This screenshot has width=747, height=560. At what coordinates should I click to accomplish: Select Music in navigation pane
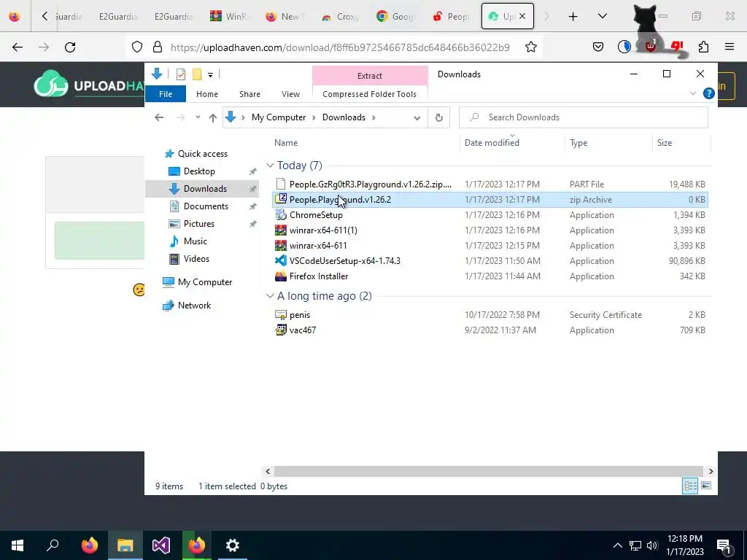tap(196, 241)
